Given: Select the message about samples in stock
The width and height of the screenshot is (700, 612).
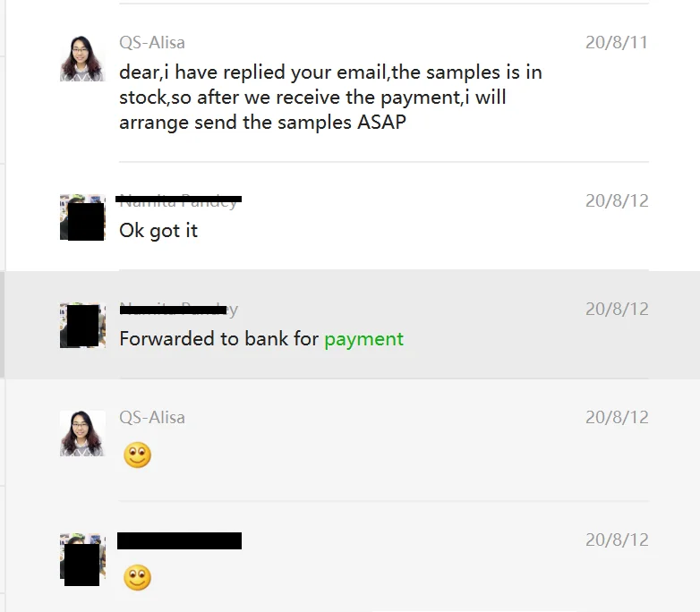Looking at the screenshot, I should click(330, 97).
